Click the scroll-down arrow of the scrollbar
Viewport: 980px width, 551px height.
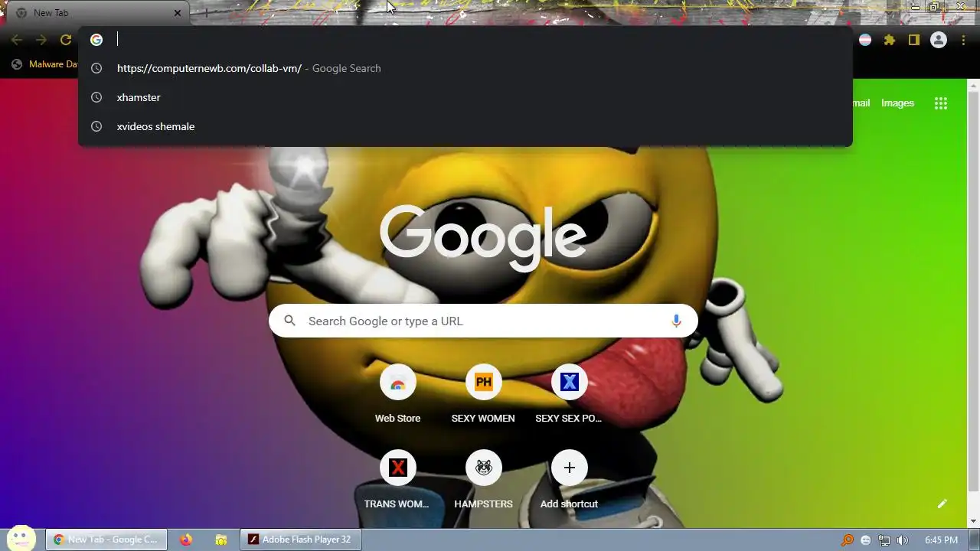(974, 521)
